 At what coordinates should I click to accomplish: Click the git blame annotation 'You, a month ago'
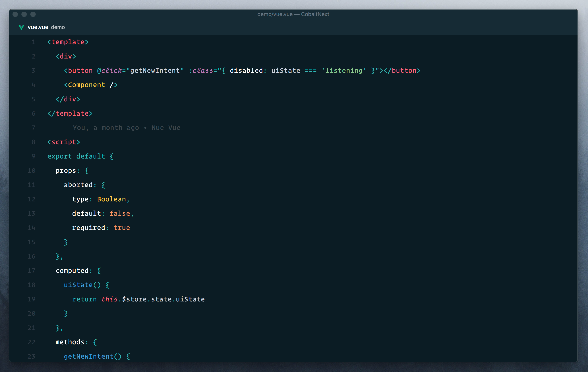point(106,128)
